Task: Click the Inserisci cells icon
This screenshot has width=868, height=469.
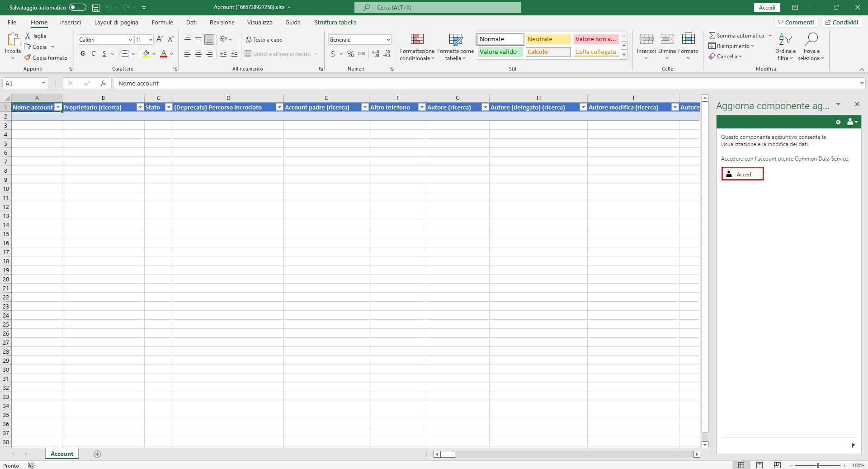Action: (x=646, y=39)
